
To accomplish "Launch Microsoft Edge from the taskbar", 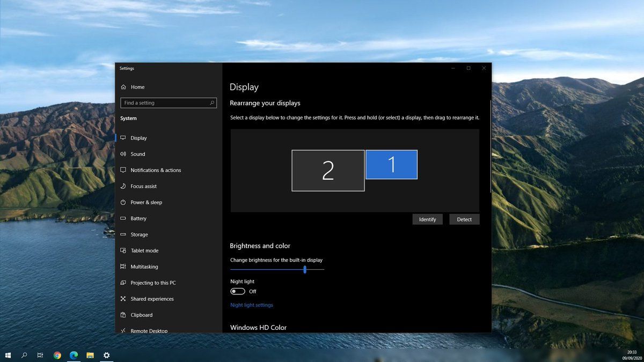I will tap(74, 355).
